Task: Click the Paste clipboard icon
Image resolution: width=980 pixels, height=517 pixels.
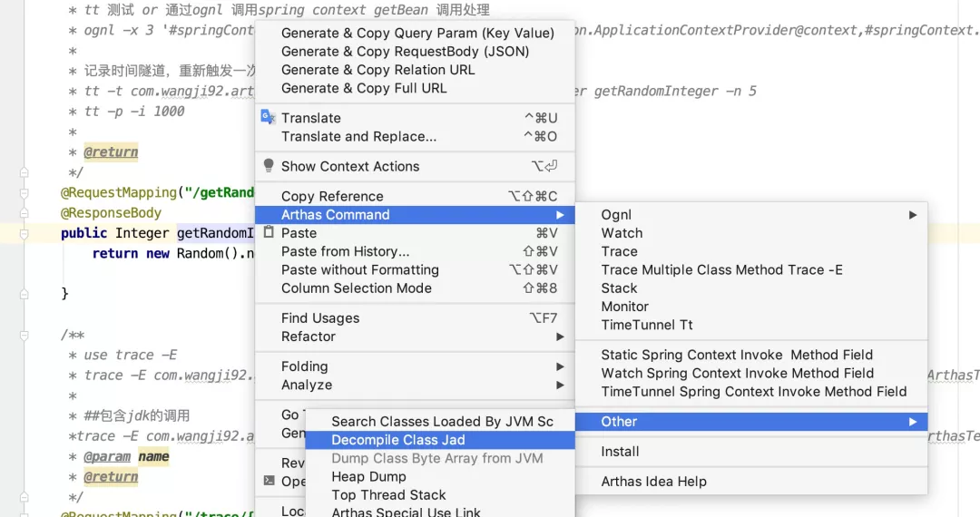Action: [x=268, y=232]
